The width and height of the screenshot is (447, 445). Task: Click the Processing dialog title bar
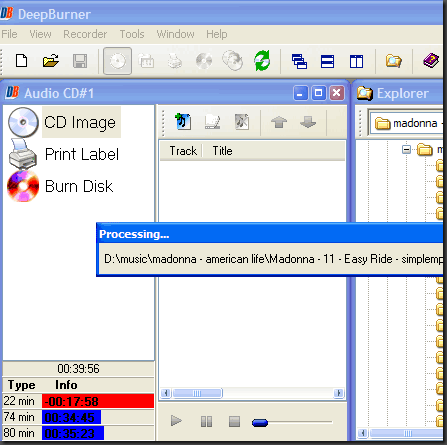[271, 234]
